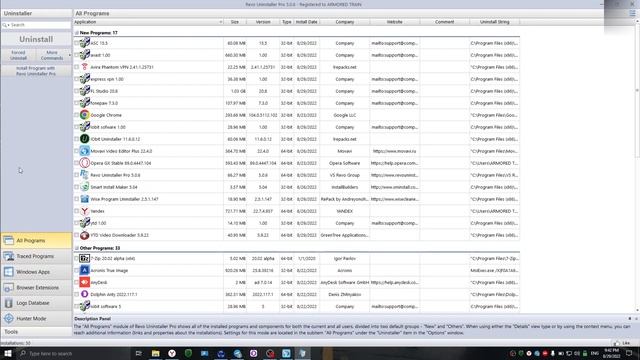Open Logs Database in the sidebar
Screen dimensions: 640x360
36,303
